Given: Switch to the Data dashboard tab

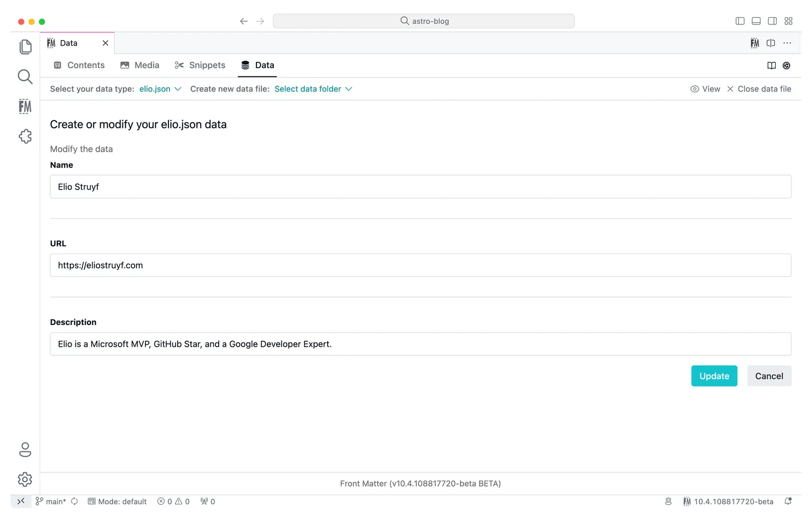Looking at the screenshot, I should point(258,65).
